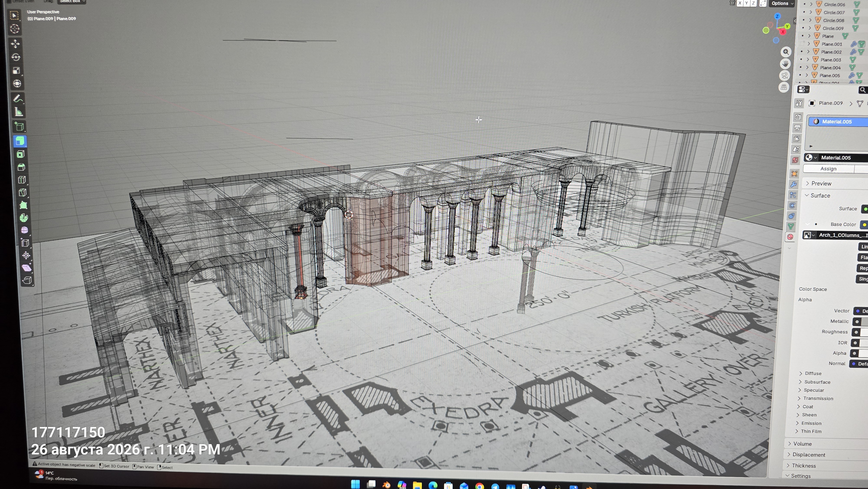Expand the Emission subpanel

click(x=808, y=423)
